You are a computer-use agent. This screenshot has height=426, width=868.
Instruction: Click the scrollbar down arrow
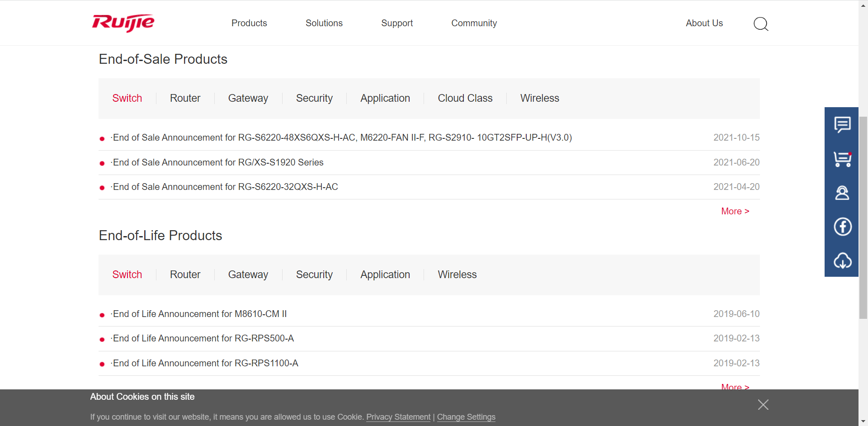click(x=863, y=421)
